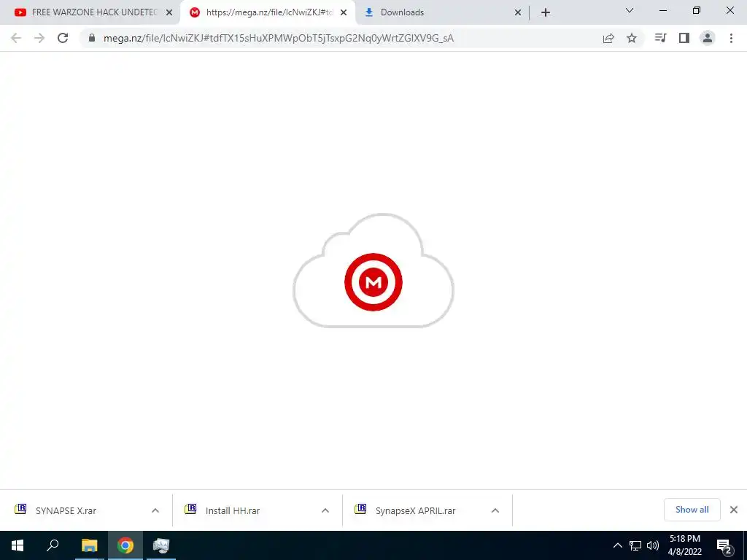Show hidden system tray icons
The width and height of the screenshot is (747, 560).
(x=617, y=545)
